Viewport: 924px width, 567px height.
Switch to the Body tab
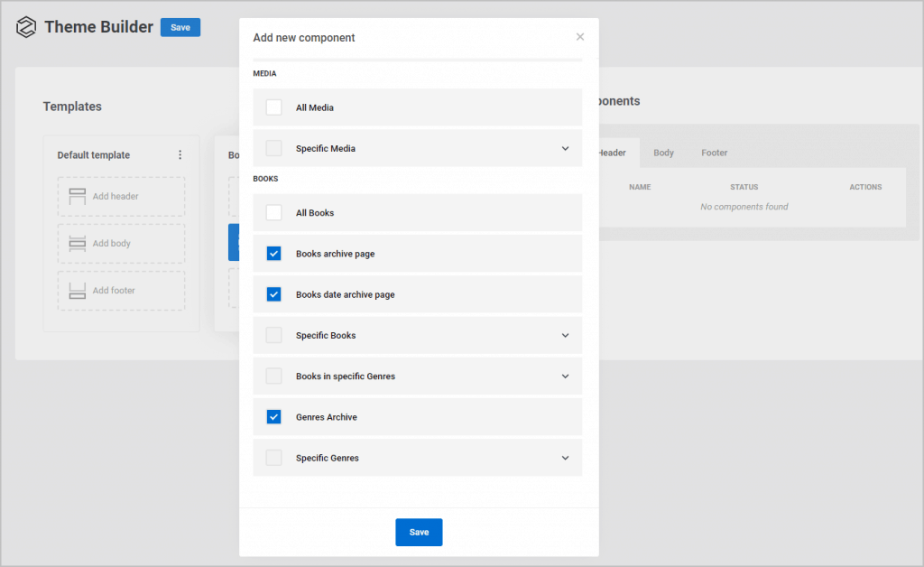point(663,153)
